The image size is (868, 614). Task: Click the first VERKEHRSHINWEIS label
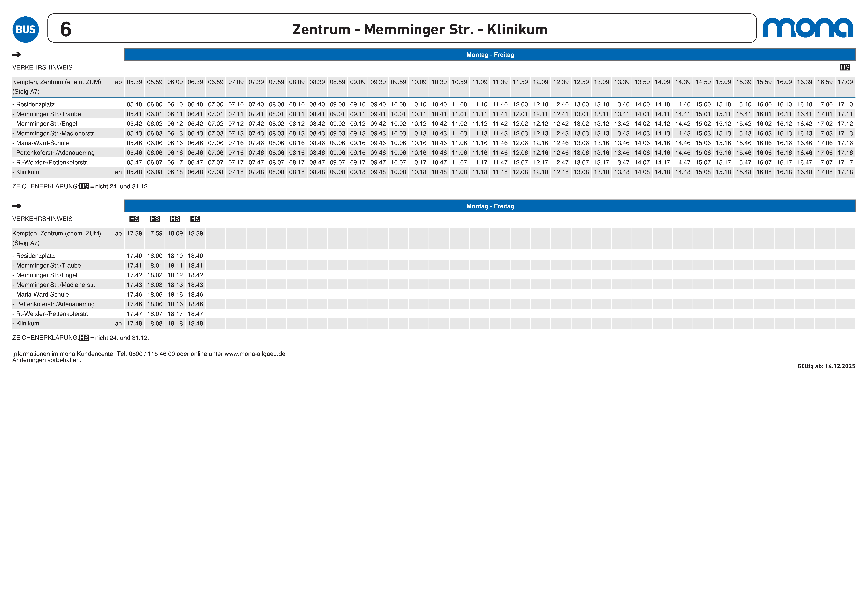(x=42, y=67)
